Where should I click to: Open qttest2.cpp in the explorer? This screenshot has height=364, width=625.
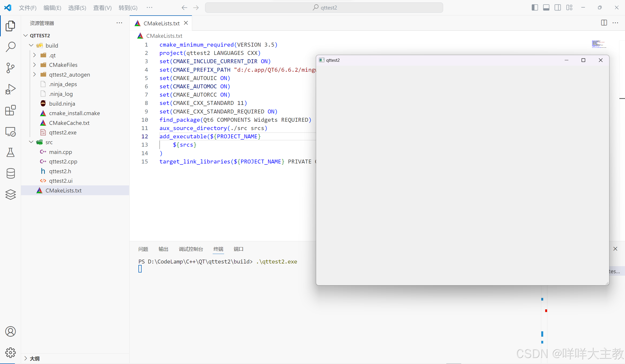[x=63, y=161]
